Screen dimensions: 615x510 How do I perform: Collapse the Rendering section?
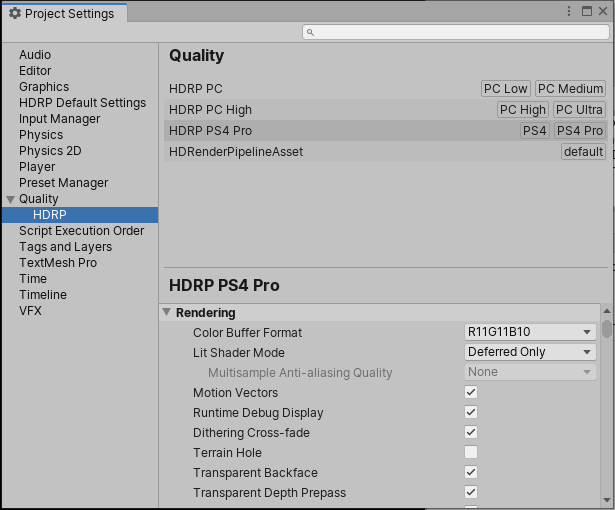pyautogui.click(x=167, y=313)
